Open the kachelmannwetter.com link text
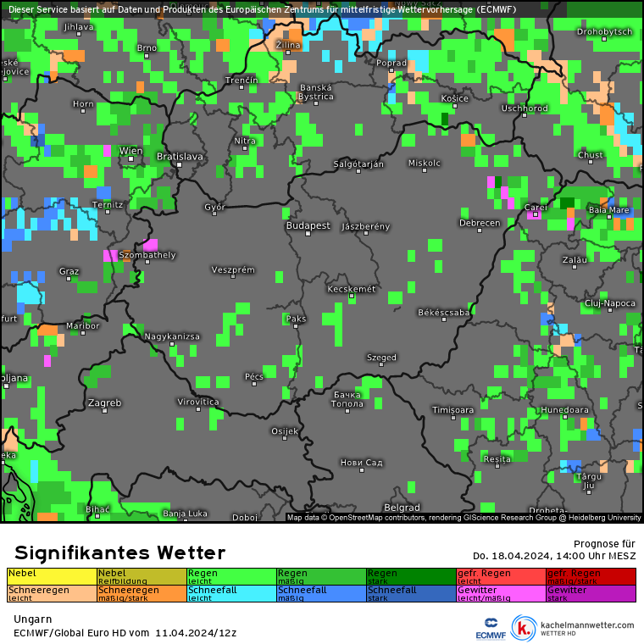This screenshot has height=644, width=644. 586,625
